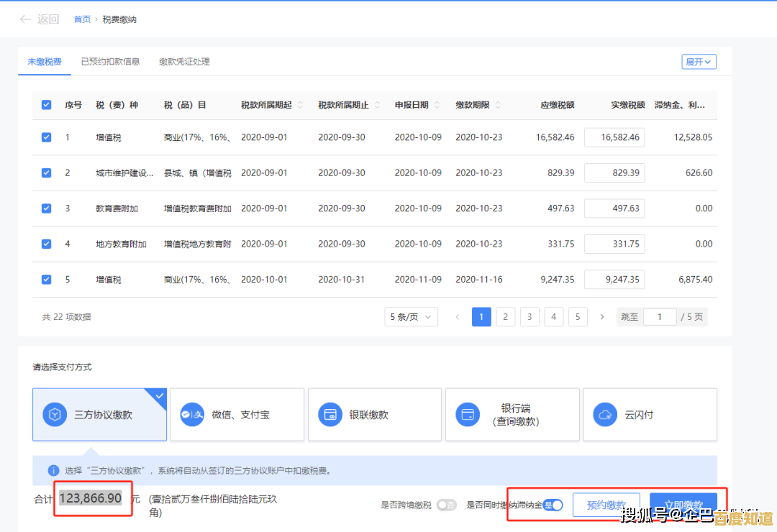Click the 立即缴款 button

tap(686, 505)
